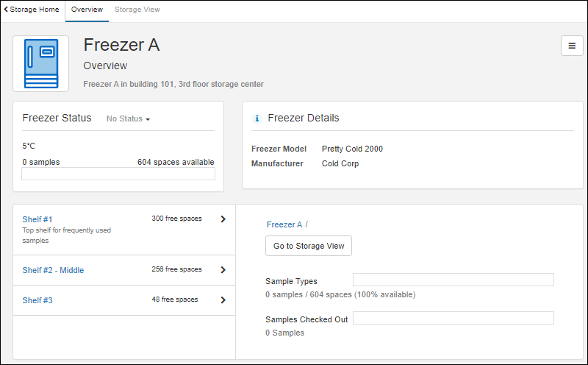Expand Shelf #1 chevron arrow
Viewport: 588px width, 365px height.
click(223, 219)
